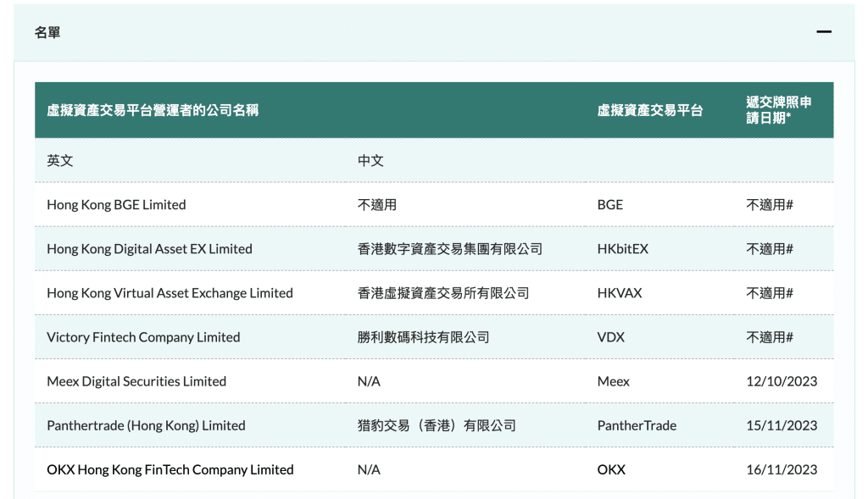Image resolution: width=868 pixels, height=499 pixels.
Task: Select the PantherTrade platform cell
Action: point(637,425)
